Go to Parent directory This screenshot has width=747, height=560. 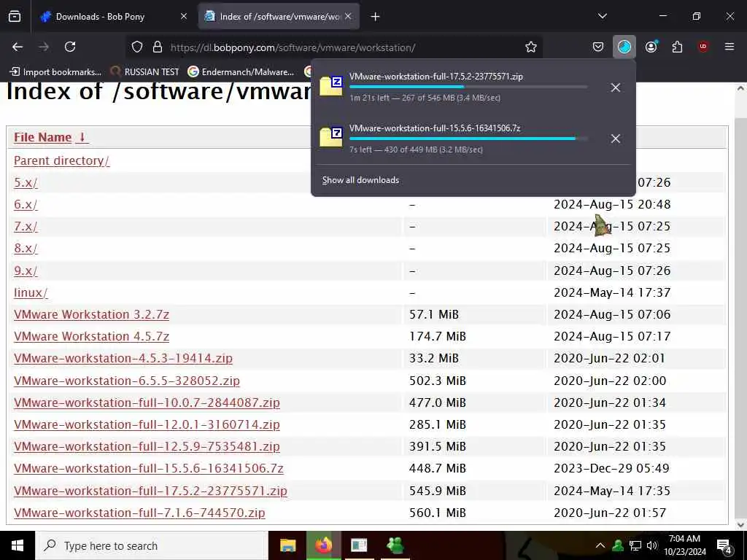61,160
